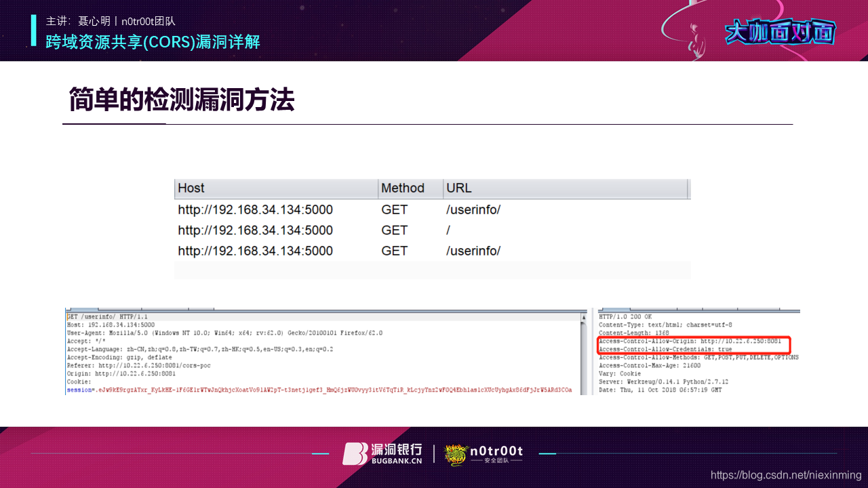The width and height of the screenshot is (868, 488).
Task: Select the request row with URL /
Action: 433,230
